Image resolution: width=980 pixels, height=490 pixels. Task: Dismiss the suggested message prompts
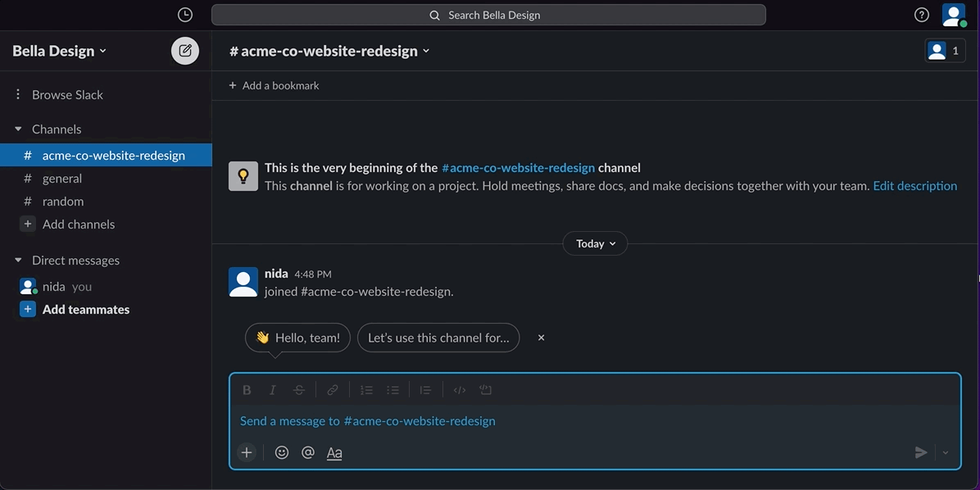(541, 338)
